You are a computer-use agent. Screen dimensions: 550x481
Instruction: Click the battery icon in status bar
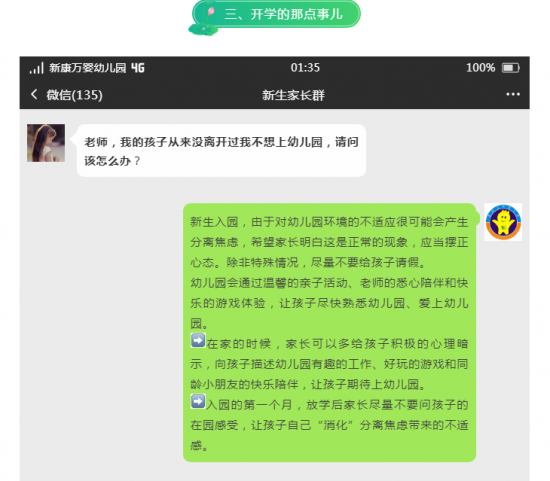tap(510, 68)
